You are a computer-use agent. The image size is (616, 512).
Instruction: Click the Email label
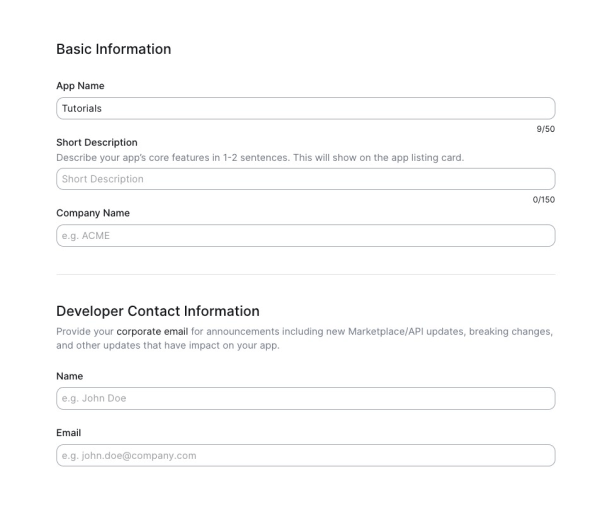tap(69, 433)
